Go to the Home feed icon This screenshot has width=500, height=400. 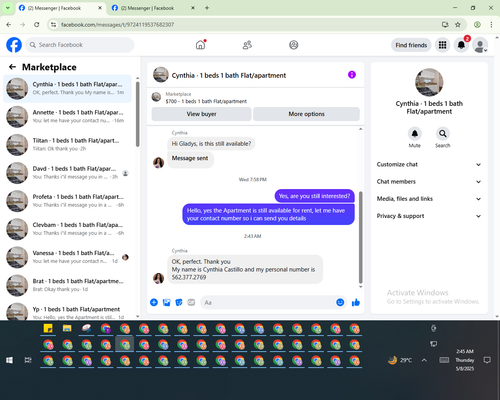(200, 45)
